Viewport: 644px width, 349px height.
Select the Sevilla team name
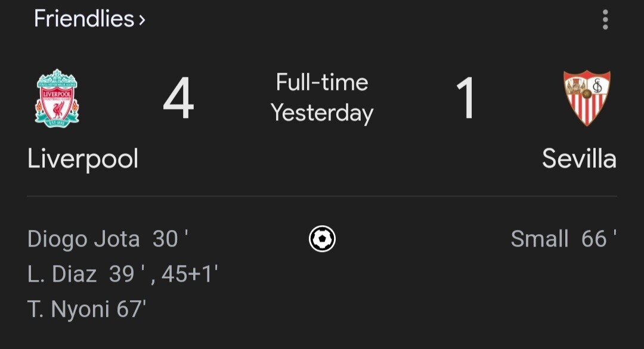579,158
